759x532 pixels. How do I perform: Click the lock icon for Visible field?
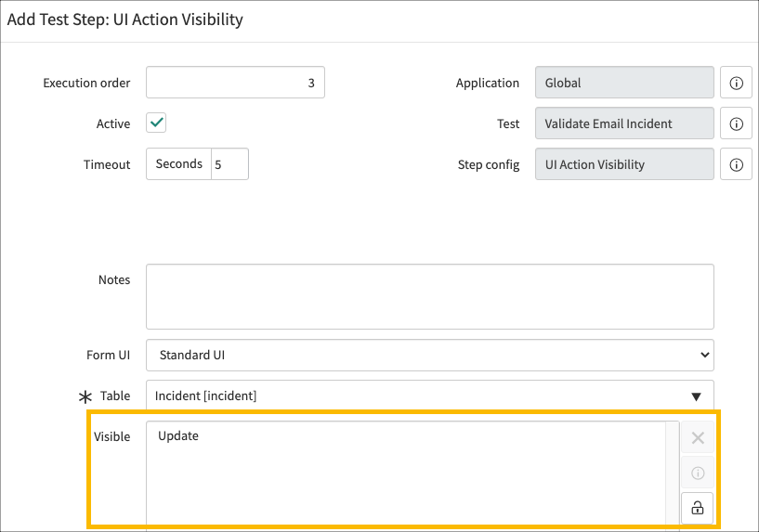[698, 508]
